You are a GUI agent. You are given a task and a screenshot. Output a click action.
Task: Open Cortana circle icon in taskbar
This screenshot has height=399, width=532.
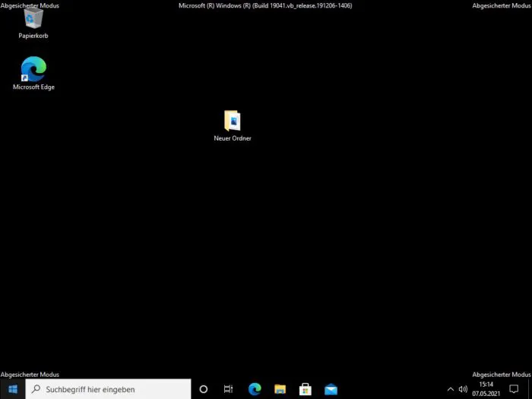(203, 389)
